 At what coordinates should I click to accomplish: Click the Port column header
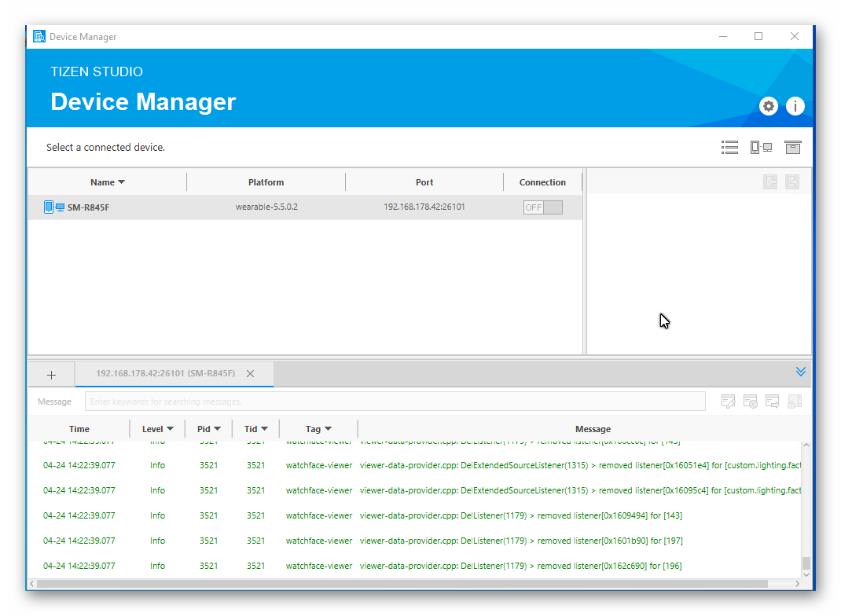pos(424,182)
